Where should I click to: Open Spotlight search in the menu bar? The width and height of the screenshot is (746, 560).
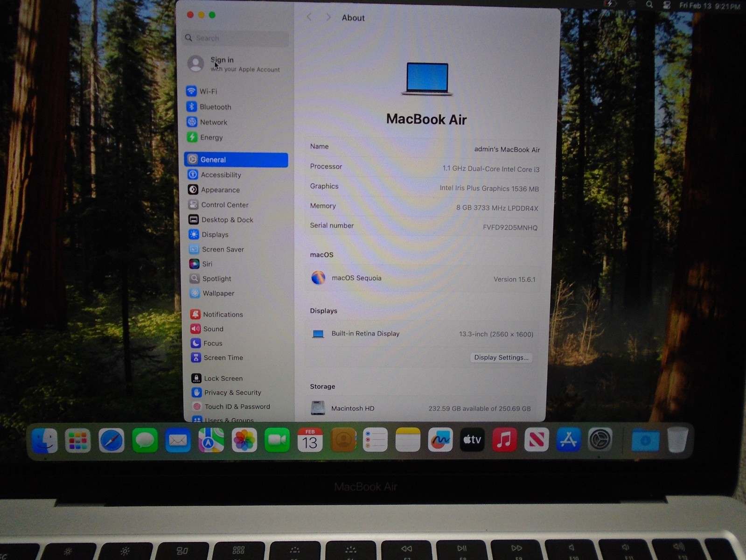(649, 5)
